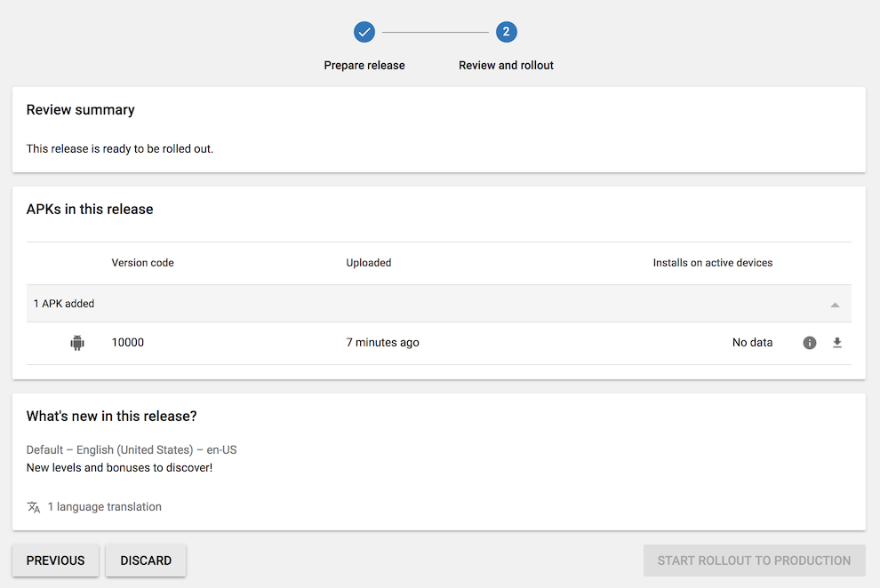Click the Android robot icon
The height and width of the screenshot is (588, 880).
click(77, 343)
